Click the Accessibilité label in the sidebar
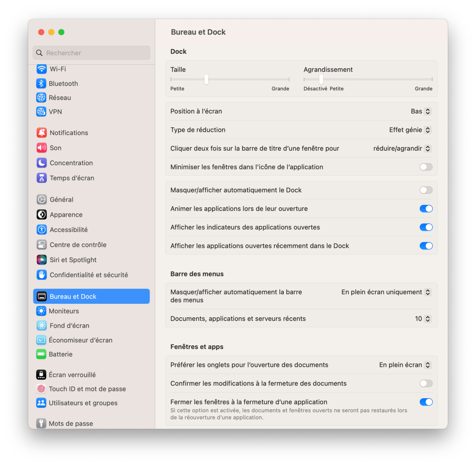The width and height of the screenshot is (476, 466). pos(69,229)
